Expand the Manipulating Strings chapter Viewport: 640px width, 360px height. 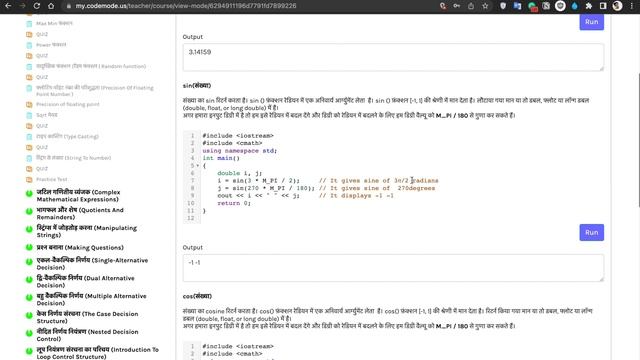pyautogui.click(x=87, y=231)
